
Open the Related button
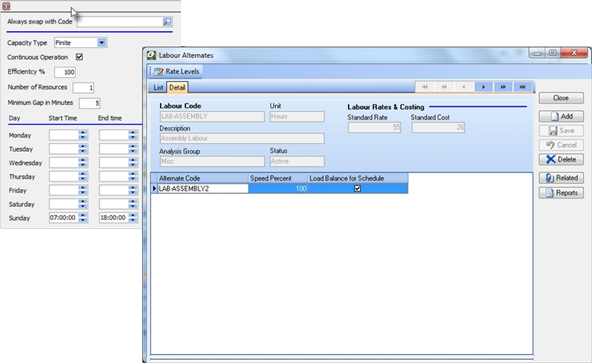[x=561, y=178]
